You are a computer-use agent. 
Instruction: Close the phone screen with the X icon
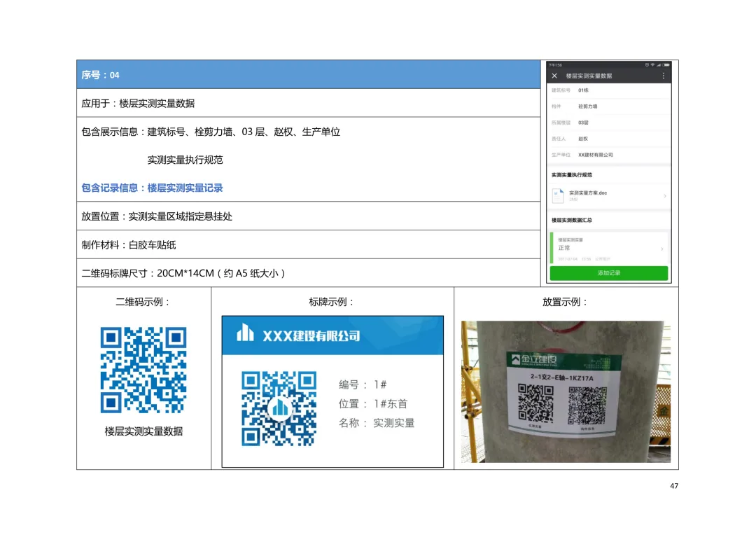coord(554,76)
